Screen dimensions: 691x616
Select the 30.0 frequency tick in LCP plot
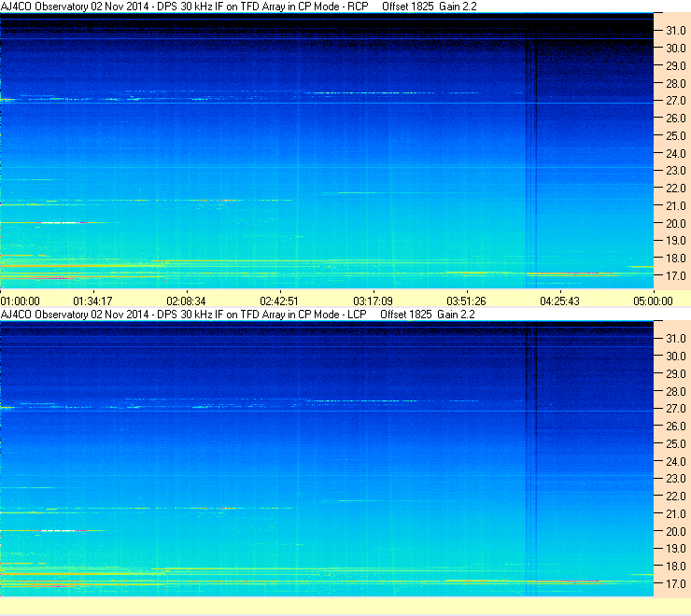[675, 356]
